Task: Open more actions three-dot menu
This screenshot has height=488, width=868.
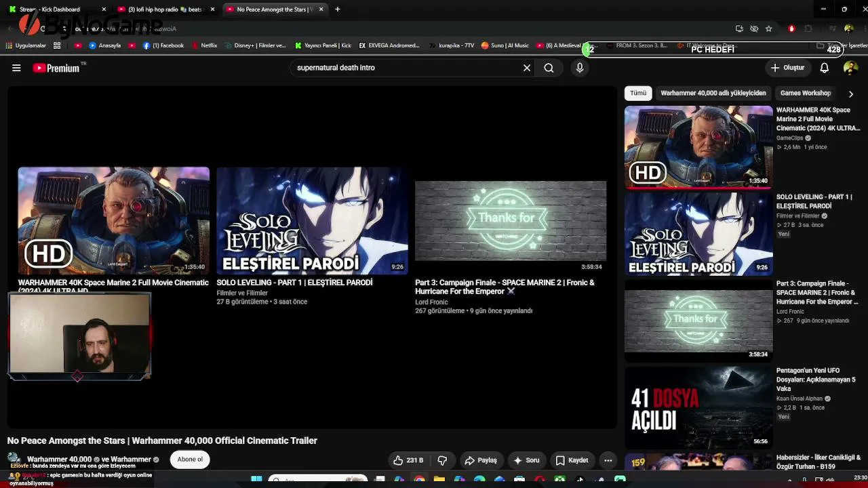Action: pos(608,460)
